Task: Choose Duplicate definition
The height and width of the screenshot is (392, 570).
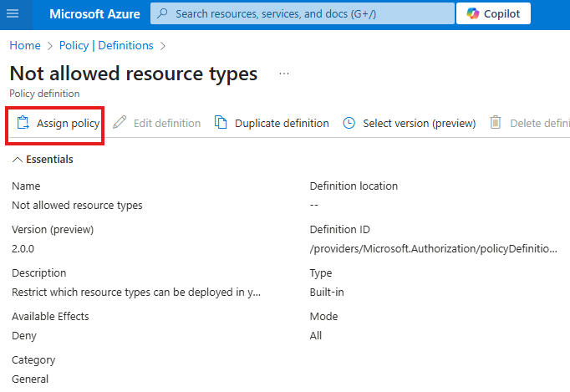Action: point(282,123)
